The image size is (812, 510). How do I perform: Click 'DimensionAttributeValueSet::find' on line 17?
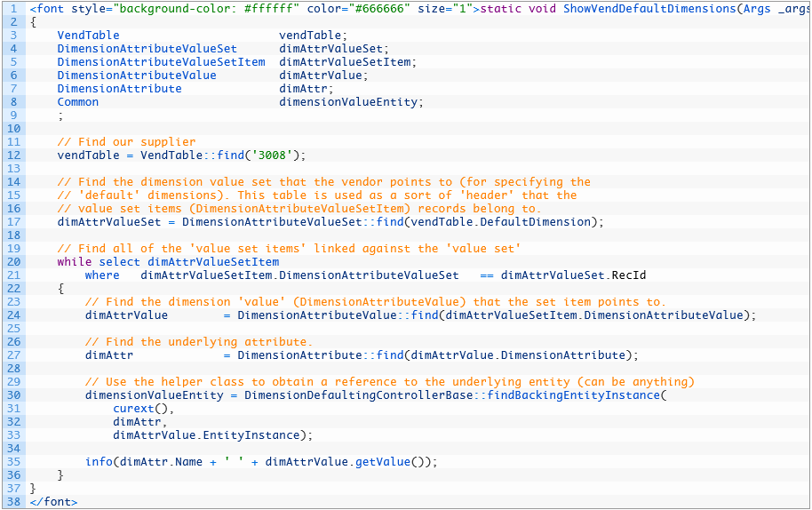tap(292, 221)
